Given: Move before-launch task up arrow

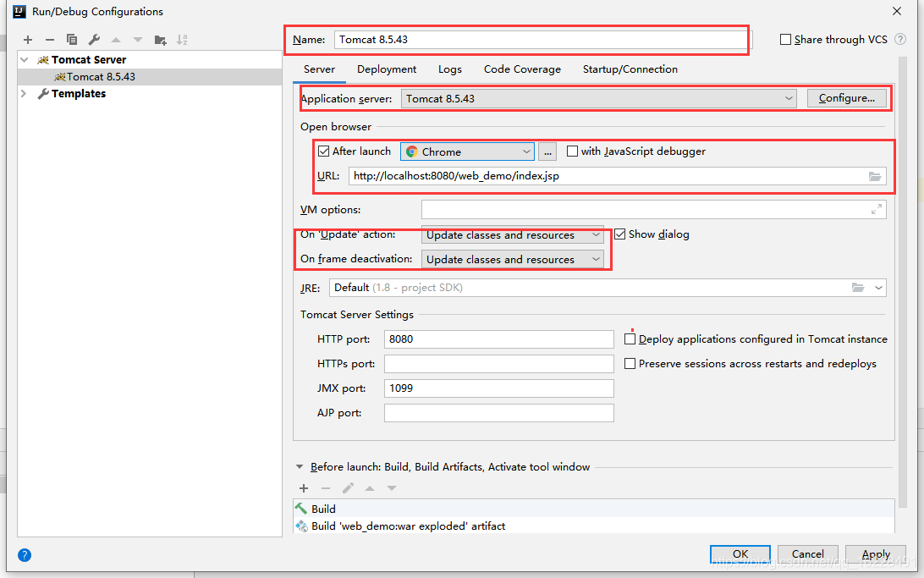Looking at the screenshot, I should click(x=370, y=487).
